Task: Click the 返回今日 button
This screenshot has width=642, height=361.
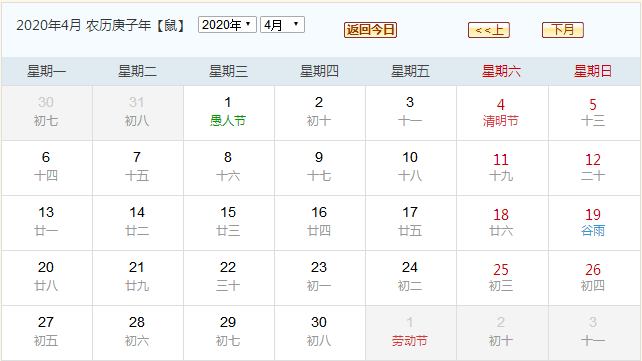Action: tap(370, 30)
